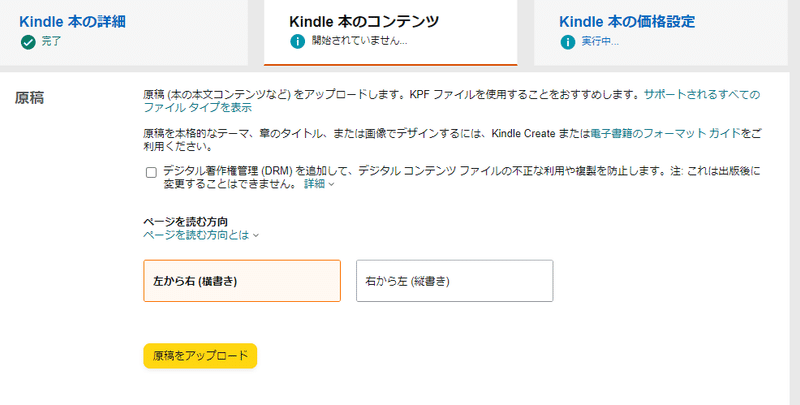This screenshot has width=800, height=405.
Task: Expand ページを読む方向とは explanation
Action: 201,235
